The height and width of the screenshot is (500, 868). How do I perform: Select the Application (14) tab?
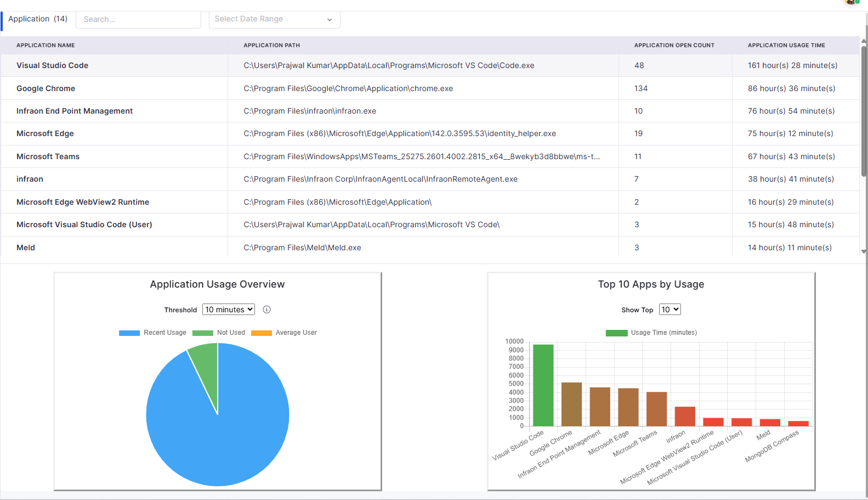coord(38,19)
